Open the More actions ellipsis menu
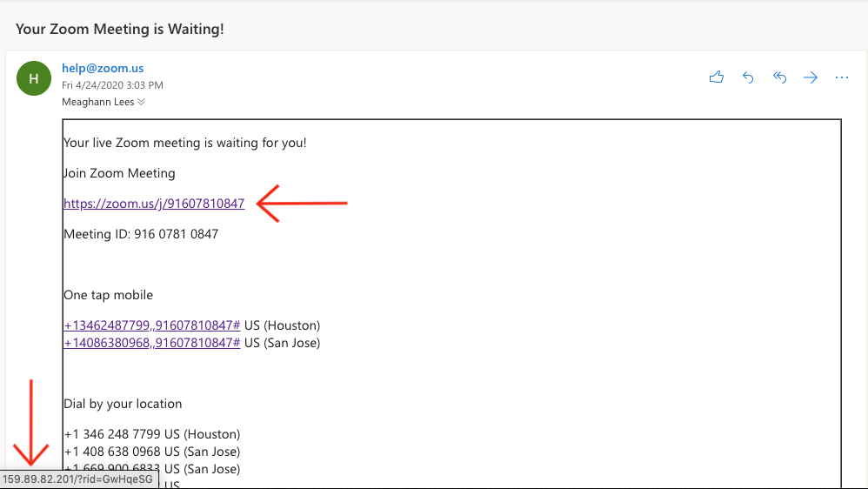The height and width of the screenshot is (489, 868). coord(841,77)
